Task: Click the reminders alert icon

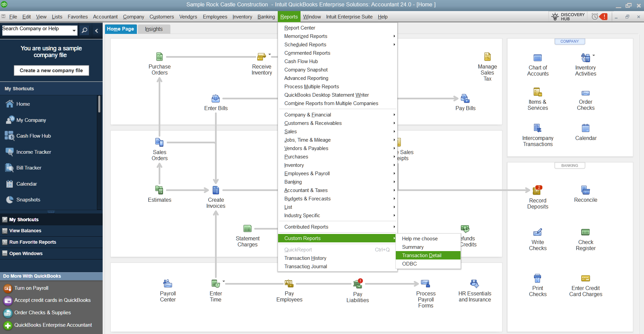Action: coord(599,16)
